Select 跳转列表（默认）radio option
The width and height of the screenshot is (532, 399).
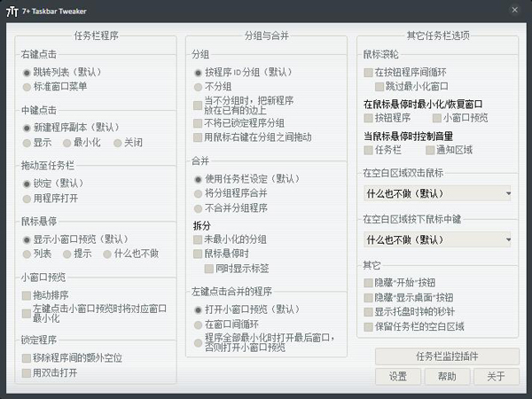pos(27,73)
